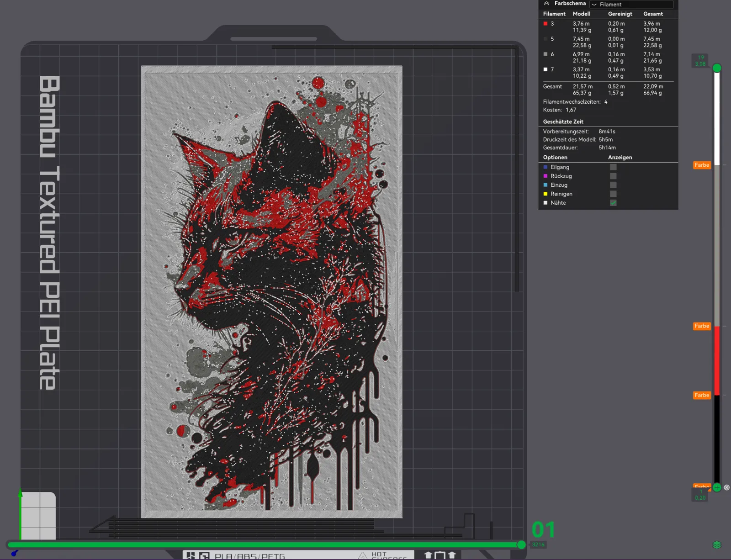Screen dimensions: 731x560
Task: Click the Eilgang option label
Action: click(560, 167)
